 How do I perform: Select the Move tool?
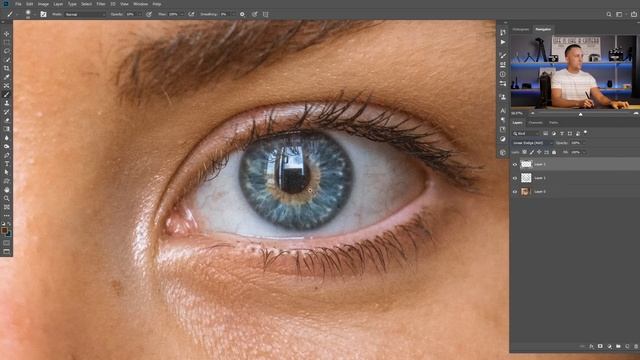point(7,34)
